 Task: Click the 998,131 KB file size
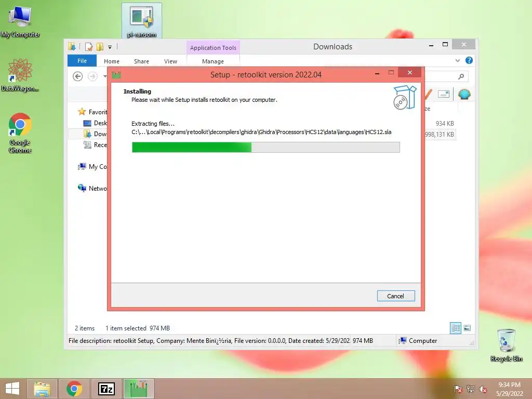coord(440,135)
